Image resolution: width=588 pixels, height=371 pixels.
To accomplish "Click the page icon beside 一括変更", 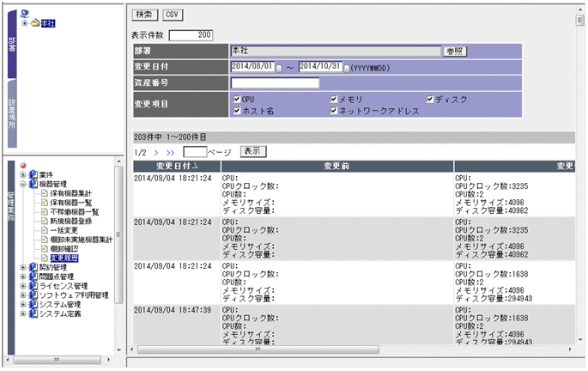I will tap(45, 230).
